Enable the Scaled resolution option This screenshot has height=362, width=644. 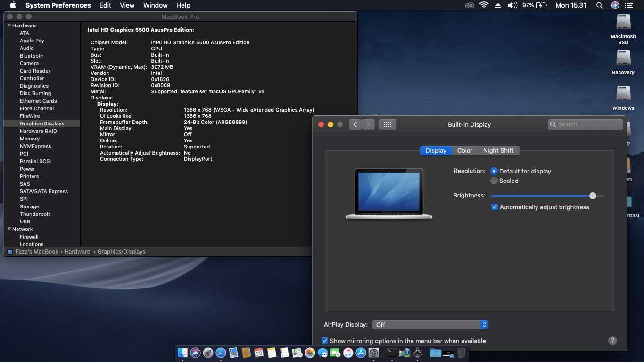tap(494, 181)
